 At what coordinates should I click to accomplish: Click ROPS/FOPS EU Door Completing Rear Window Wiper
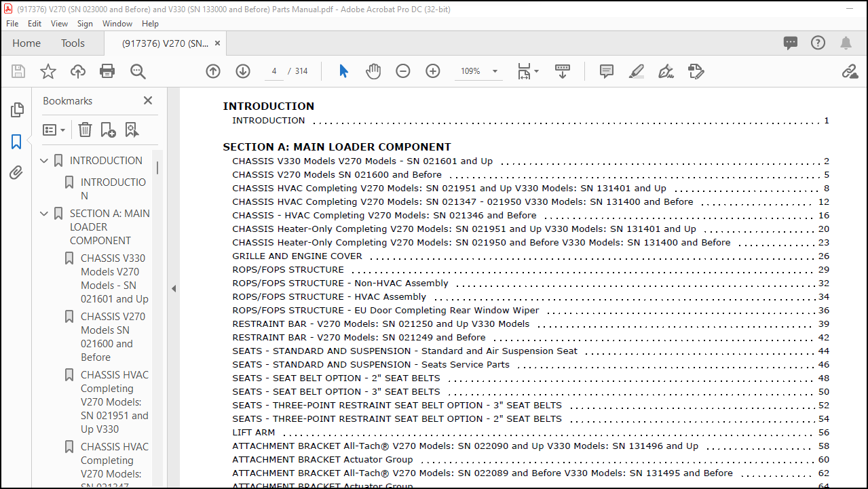pyautogui.click(x=385, y=311)
